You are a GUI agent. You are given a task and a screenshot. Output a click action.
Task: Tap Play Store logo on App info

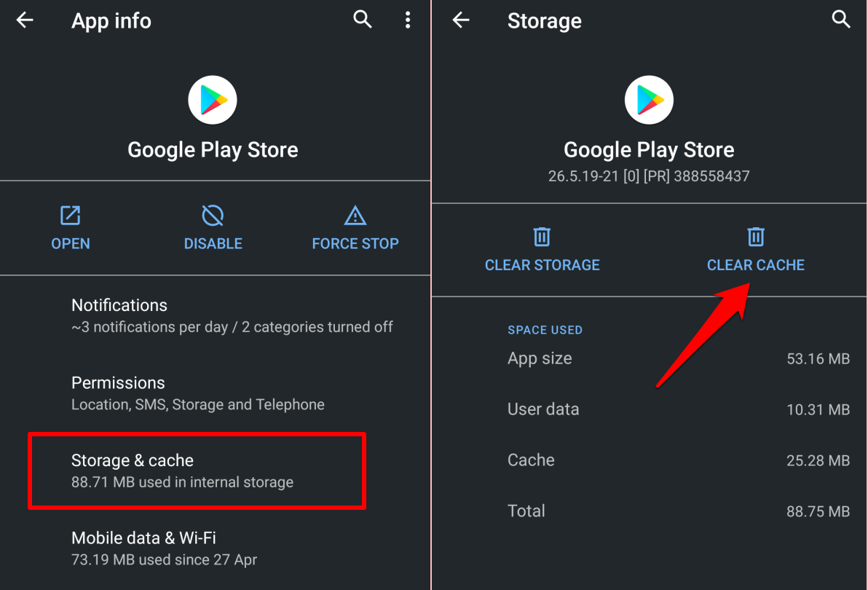pos(213,101)
